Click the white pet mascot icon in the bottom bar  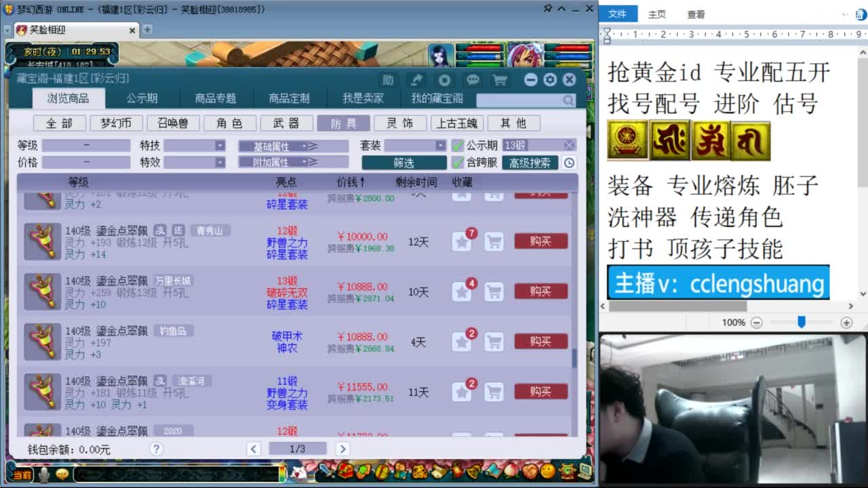pyautogui.click(x=299, y=473)
